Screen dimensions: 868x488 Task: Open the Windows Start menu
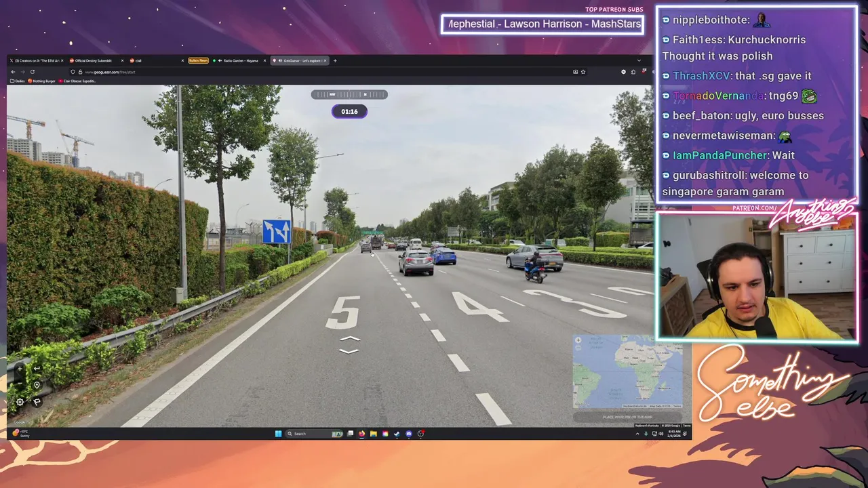click(278, 434)
